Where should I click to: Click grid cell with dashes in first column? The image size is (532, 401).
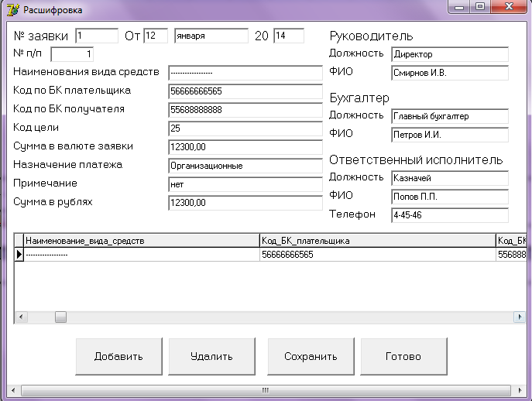[142, 255]
